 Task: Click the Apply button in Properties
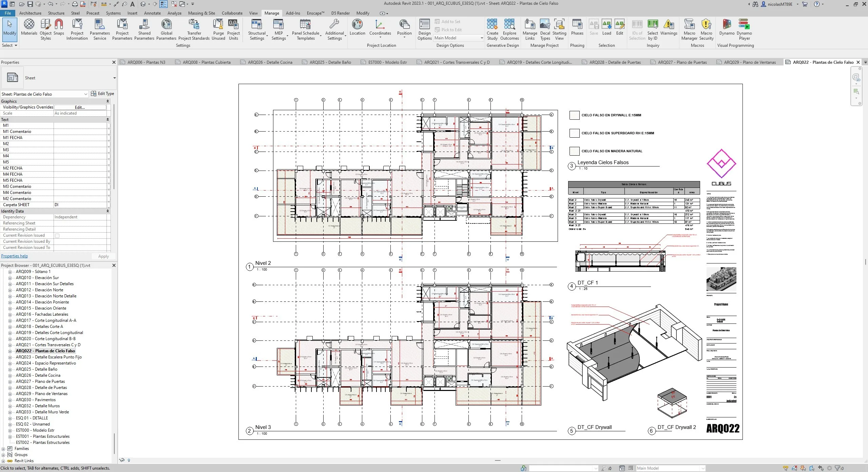(103, 256)
